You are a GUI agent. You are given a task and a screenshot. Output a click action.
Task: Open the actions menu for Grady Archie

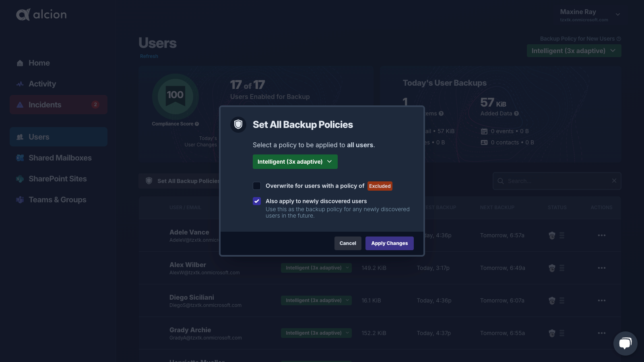[602, 333]
